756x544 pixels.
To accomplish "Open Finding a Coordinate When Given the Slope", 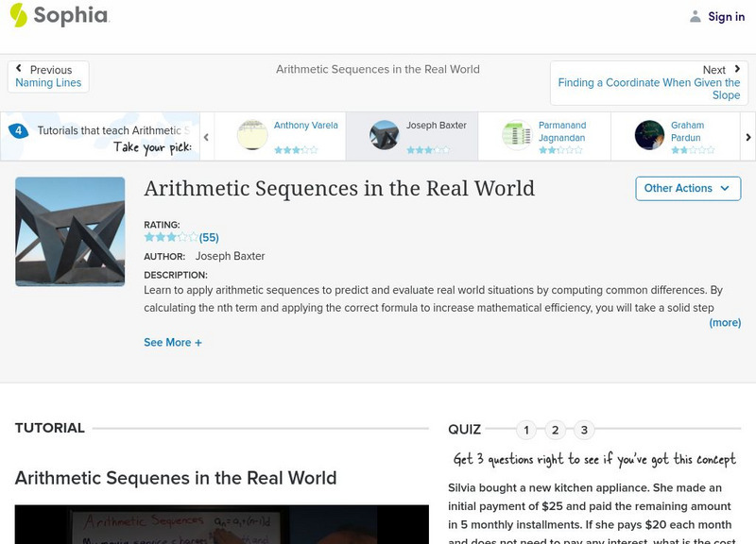I will point(649,89).
